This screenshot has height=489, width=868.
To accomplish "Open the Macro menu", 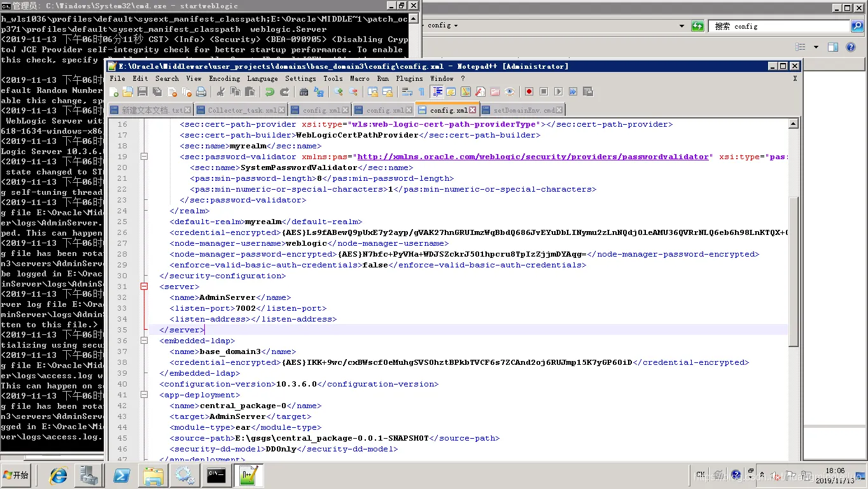I will [360, 78].
